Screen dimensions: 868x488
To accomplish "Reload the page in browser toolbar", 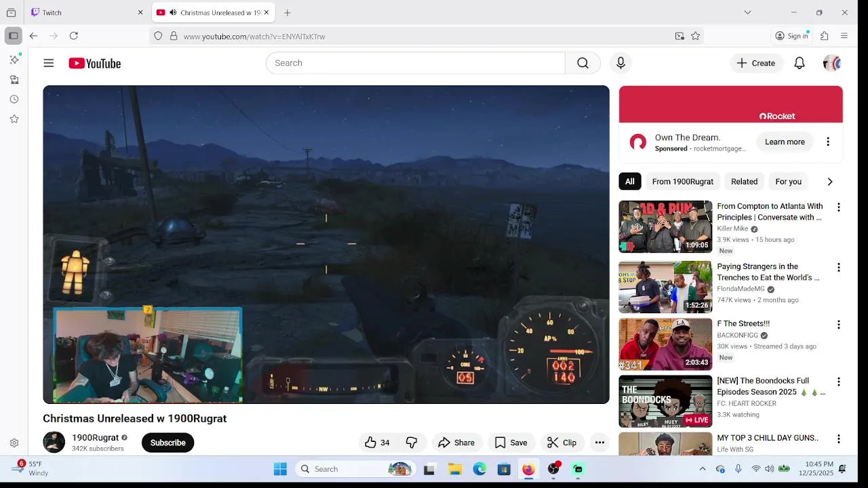I will 74,36.
